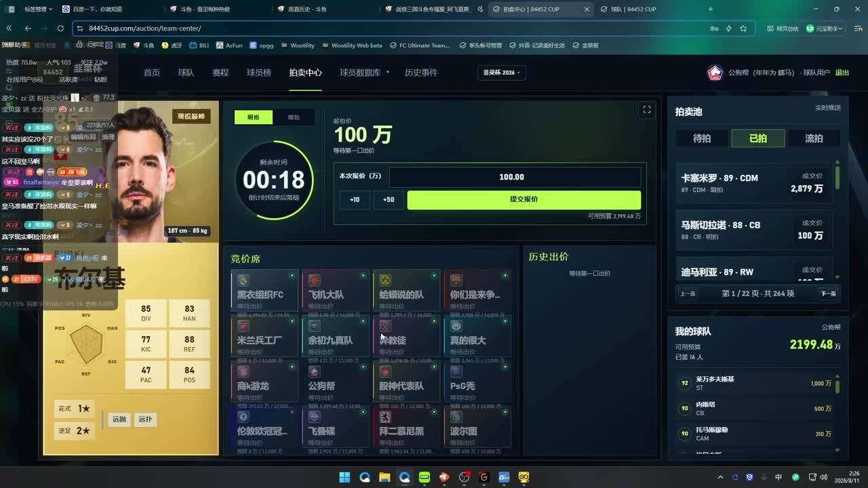Open the Wootility Web beta bookmark

click(352, 45)
